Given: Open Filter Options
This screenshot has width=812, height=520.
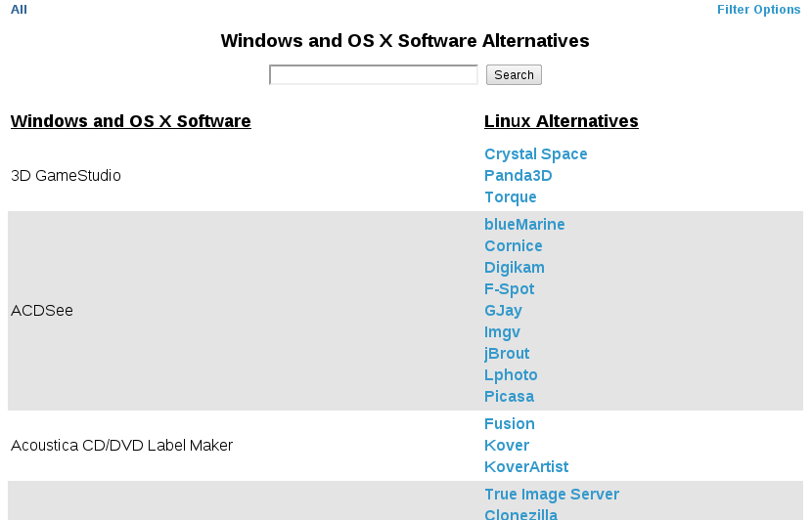Looking at the screenshot, I should (758, 10).
